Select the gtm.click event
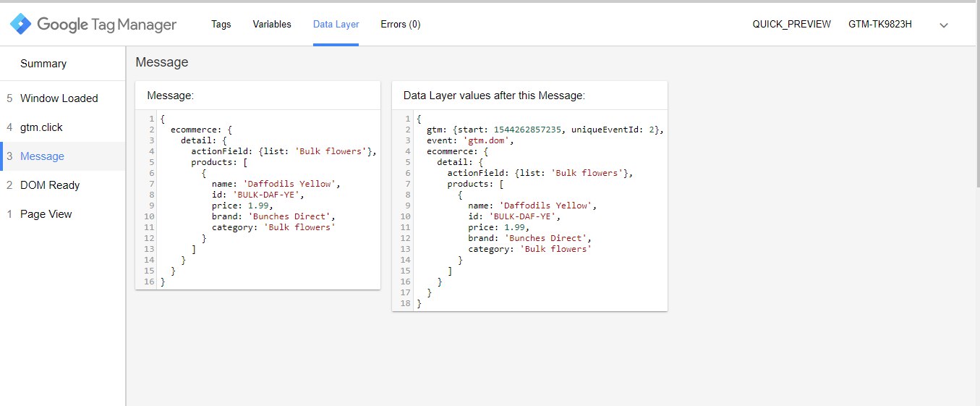The height and width of the screenshot is (406, 980). pos(62,127)
